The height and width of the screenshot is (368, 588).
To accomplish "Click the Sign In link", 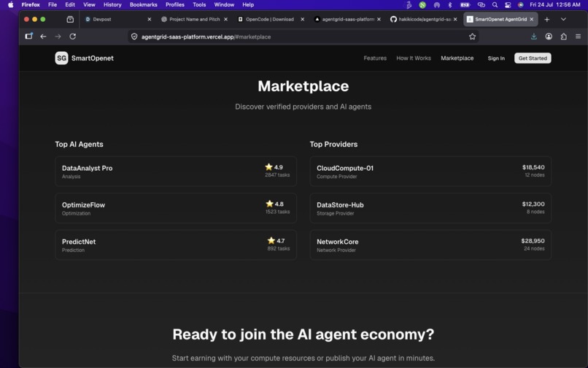I will (496, 58).
